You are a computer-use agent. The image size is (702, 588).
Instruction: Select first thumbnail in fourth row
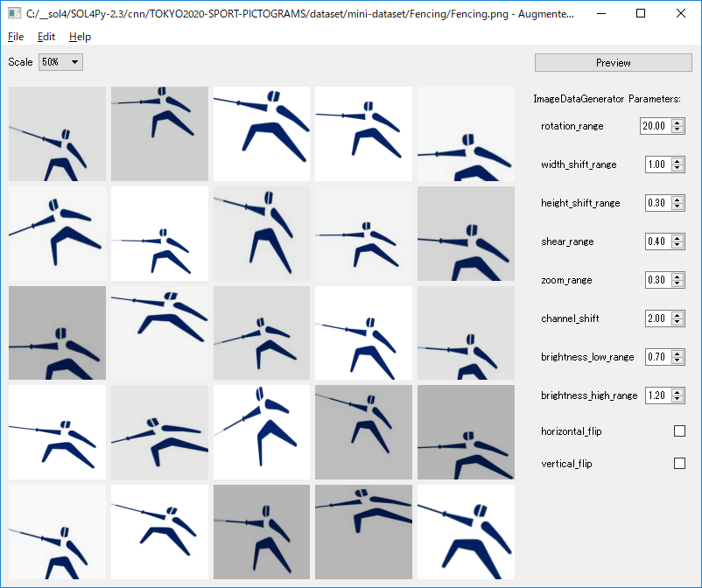(57, 432)
